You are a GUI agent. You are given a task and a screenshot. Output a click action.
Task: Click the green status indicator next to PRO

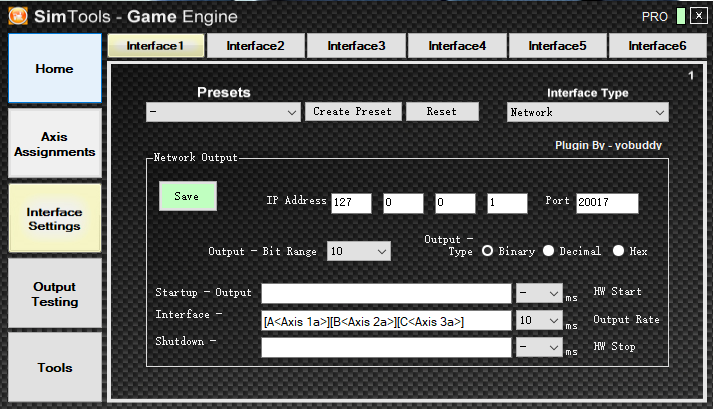tap(681, 16)
